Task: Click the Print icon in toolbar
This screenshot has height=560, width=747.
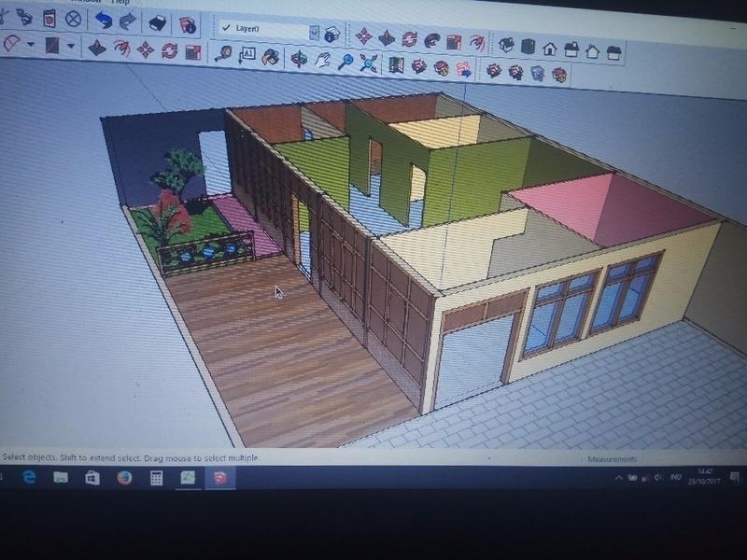Action: point(157,21)
